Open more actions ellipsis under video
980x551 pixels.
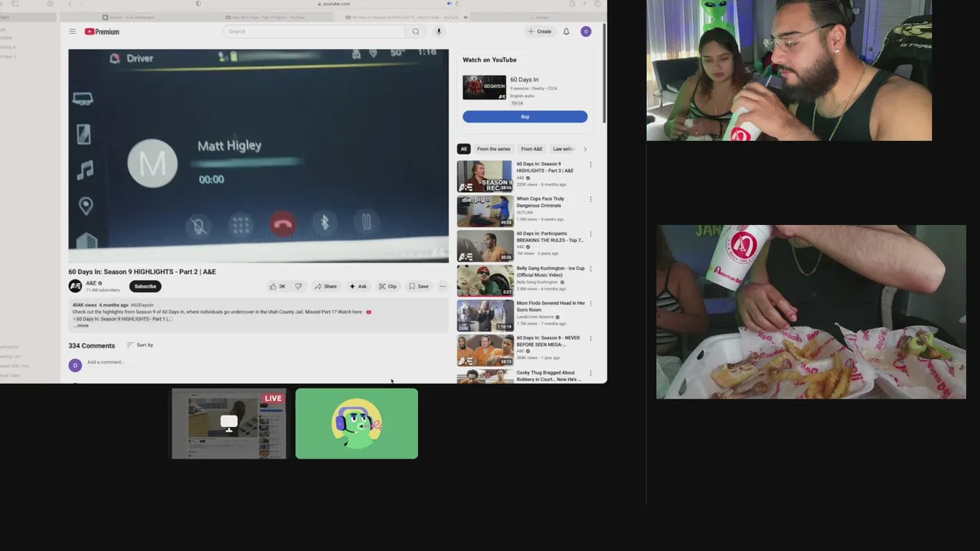click(442, 286)
